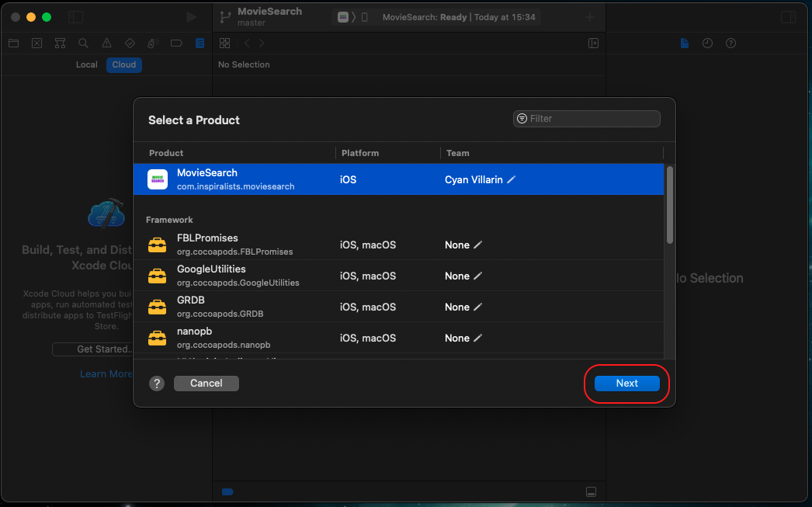Edit team for nanopb with pencil icon
Screen dimensions: 812x507
(x=478, y=339)
